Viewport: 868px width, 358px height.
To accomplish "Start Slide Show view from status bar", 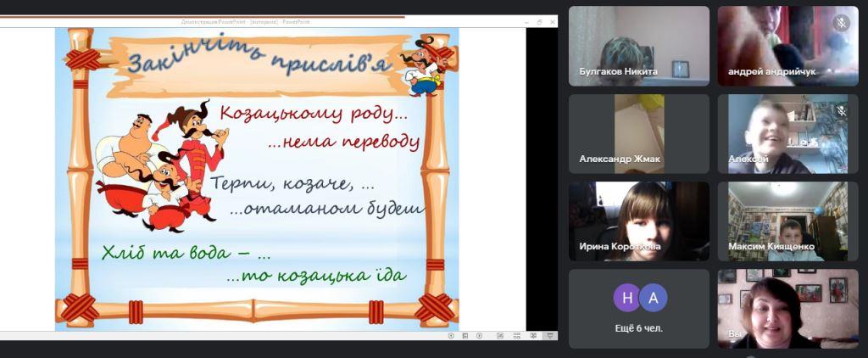I will [550, 336].
